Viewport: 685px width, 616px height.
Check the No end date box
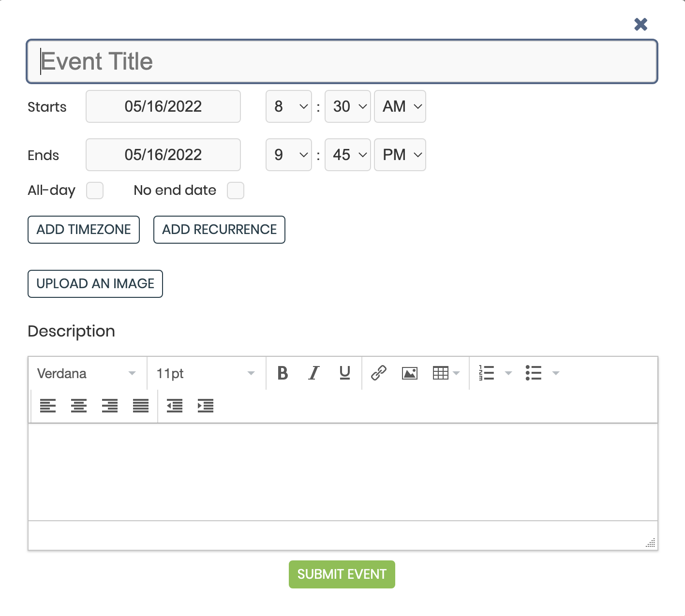click(x=236, y=191)
